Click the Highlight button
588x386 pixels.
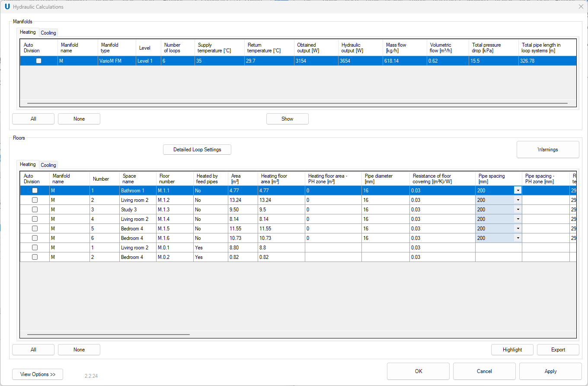[x=512, y=350]
